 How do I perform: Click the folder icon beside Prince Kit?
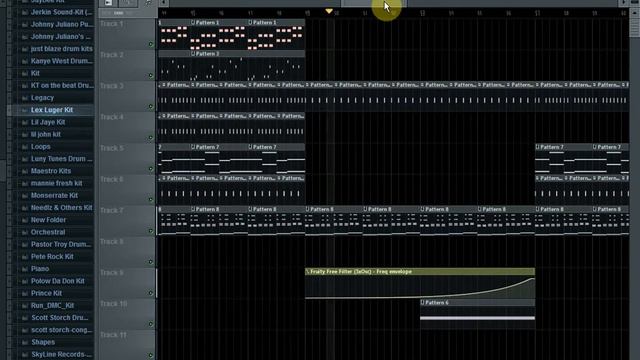click(x=24, y=294)
